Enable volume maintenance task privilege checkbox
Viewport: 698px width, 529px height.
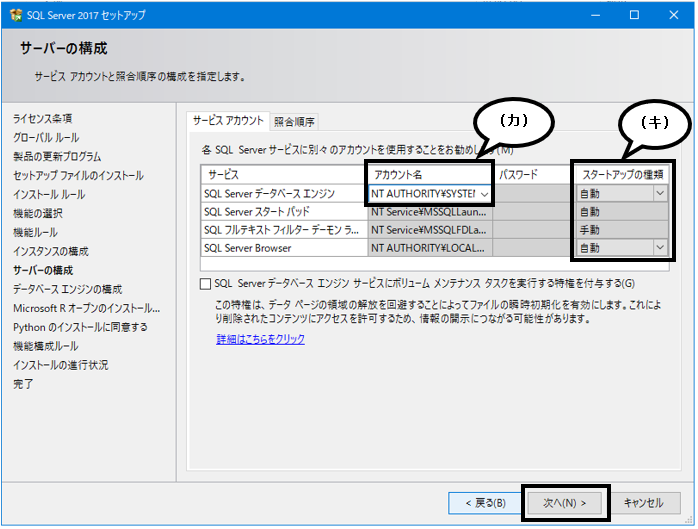[205, 284]
